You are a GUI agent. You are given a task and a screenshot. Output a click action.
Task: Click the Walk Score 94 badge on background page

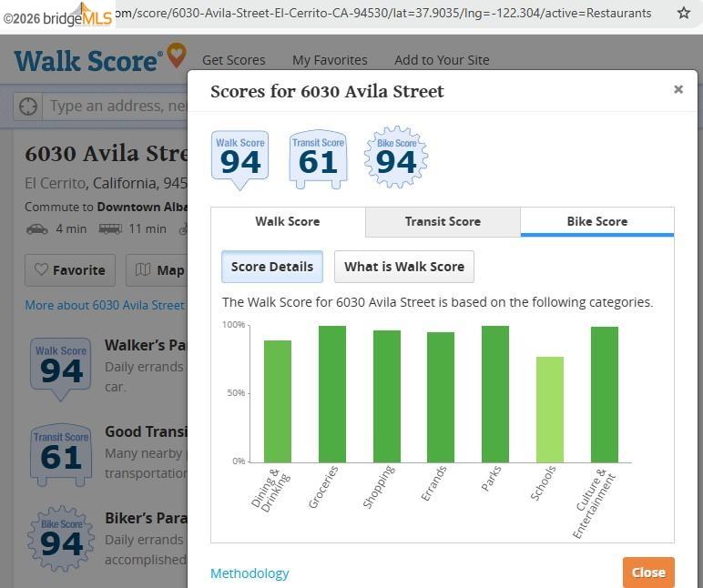click(x=60, y=369)
